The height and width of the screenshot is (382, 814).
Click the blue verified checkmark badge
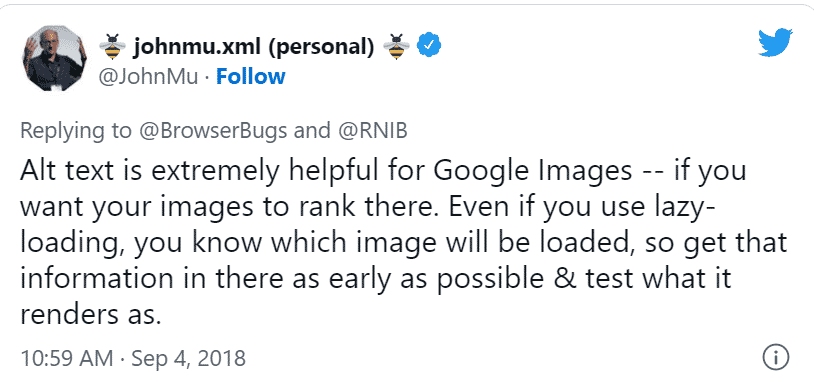pos(430,46)
